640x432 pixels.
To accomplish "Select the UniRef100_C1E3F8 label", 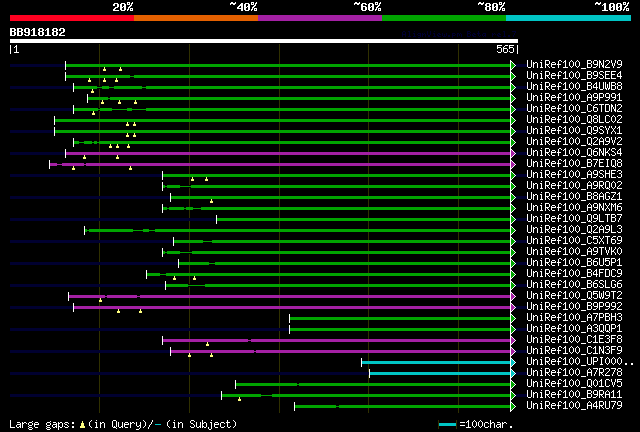I will (x=574, y=340).
